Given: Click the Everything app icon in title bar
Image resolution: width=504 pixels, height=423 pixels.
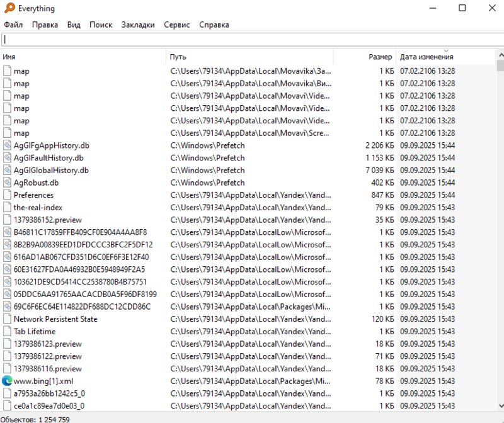Looking at the screenshot, I should [9, 9].
